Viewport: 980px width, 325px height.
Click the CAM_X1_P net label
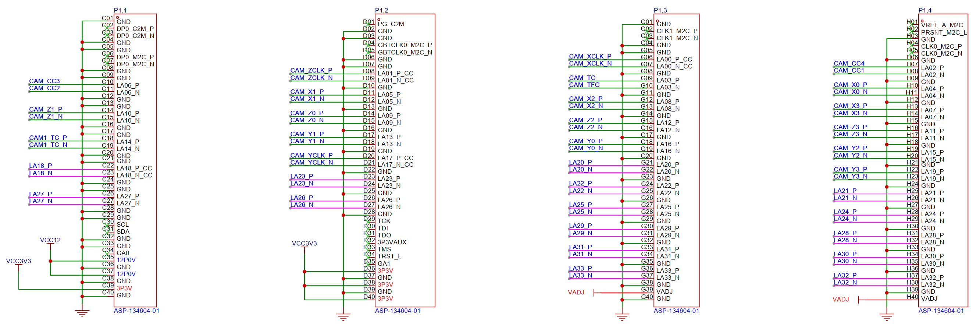click(x=307, y=92)
